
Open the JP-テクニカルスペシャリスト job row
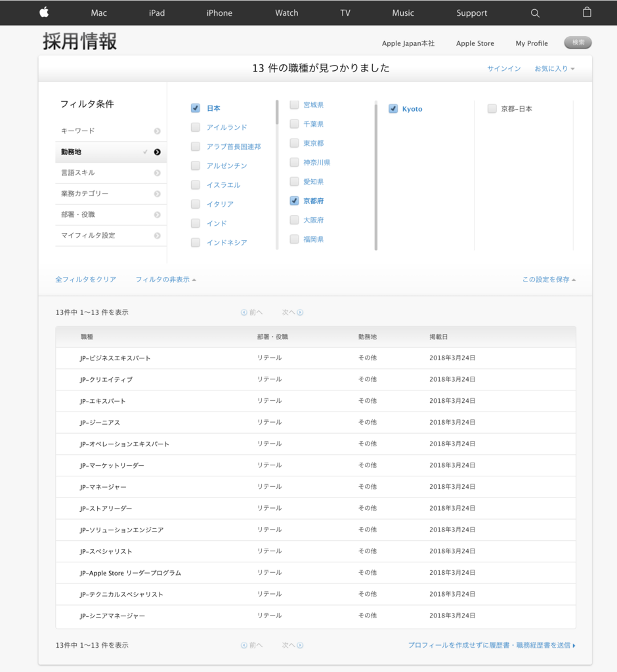(316, 594)
